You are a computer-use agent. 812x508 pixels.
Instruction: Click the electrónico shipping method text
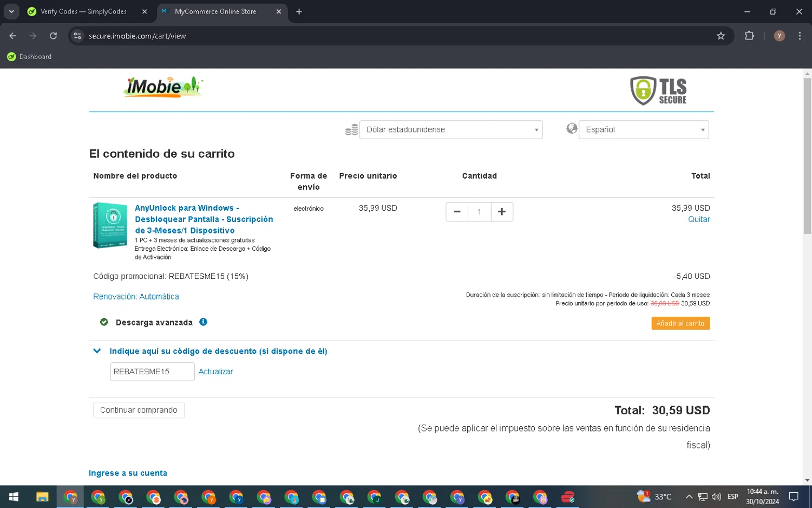[309, 209]
